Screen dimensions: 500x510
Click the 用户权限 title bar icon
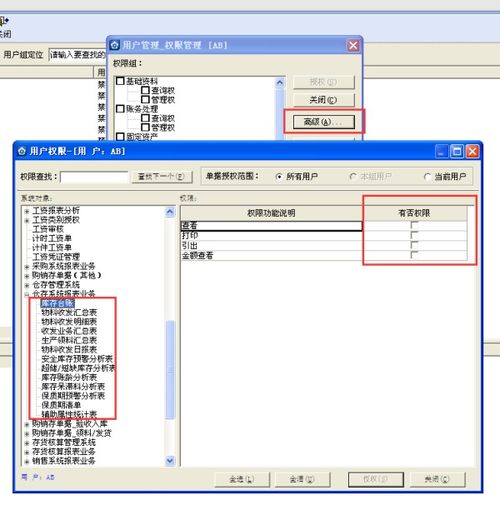point(22,151)
